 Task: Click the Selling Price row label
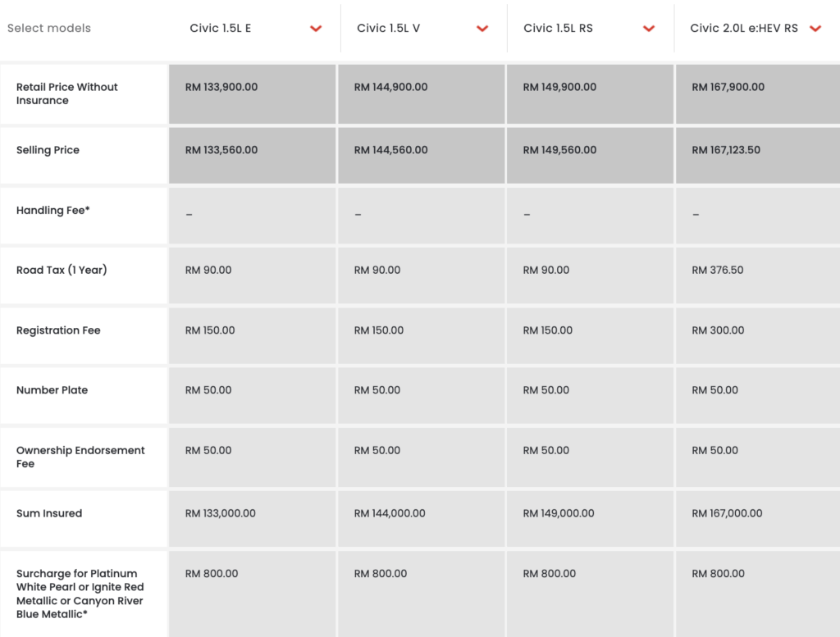click(48, 150)
